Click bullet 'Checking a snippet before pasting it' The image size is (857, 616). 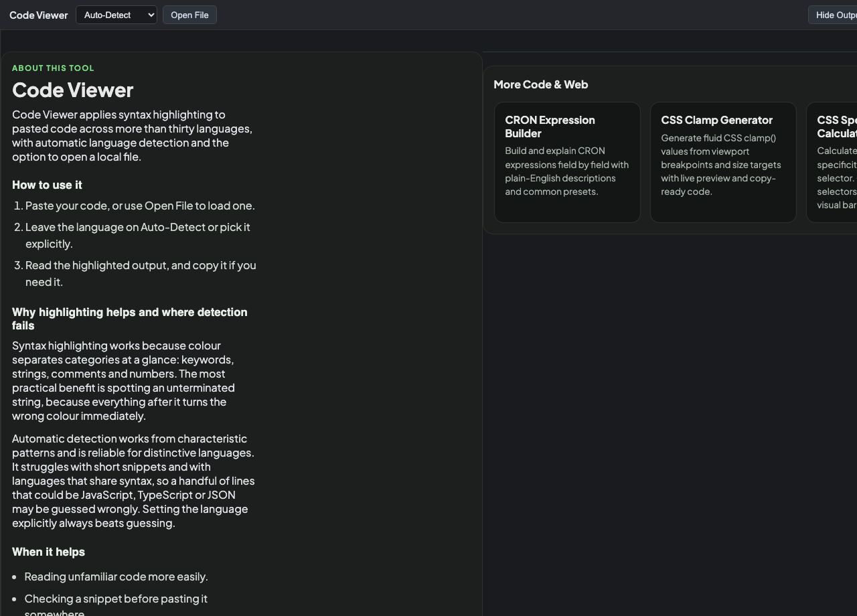coord(116,606)
